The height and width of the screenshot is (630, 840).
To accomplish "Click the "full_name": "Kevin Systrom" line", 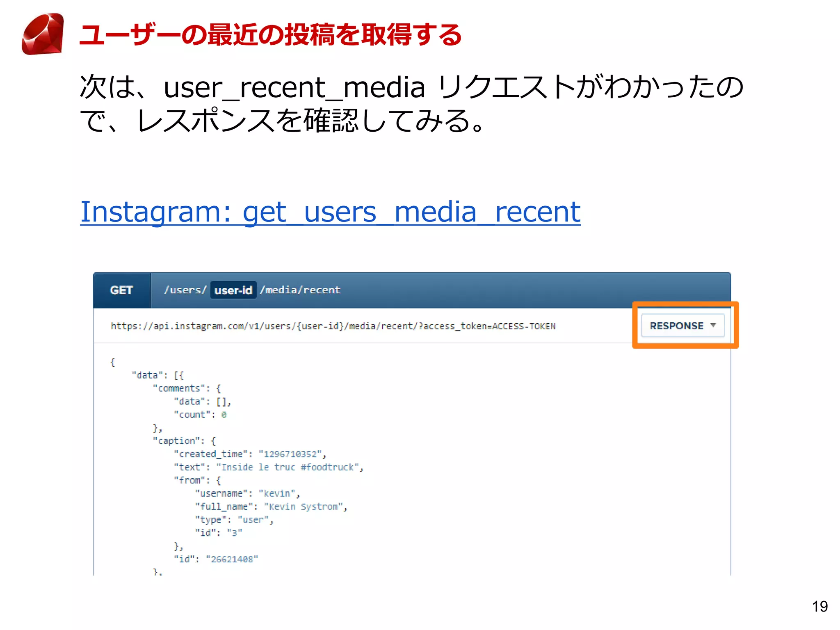I will click(x=272, y=507).
